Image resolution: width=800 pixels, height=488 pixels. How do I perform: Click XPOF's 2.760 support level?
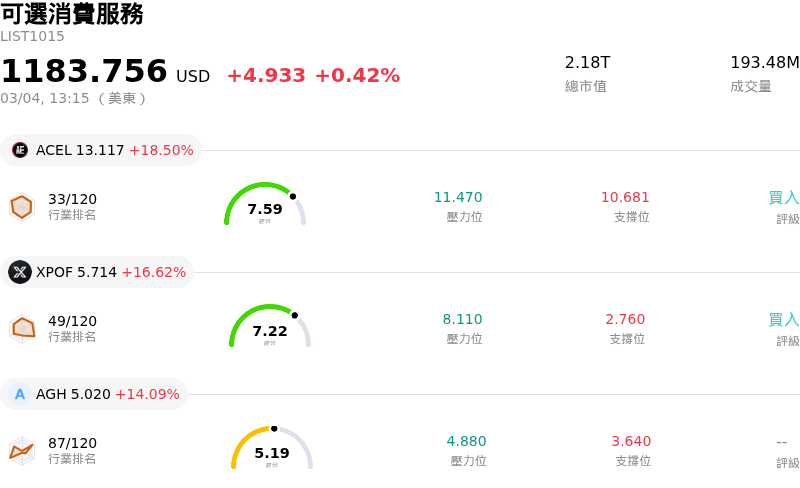pos(625,319)
